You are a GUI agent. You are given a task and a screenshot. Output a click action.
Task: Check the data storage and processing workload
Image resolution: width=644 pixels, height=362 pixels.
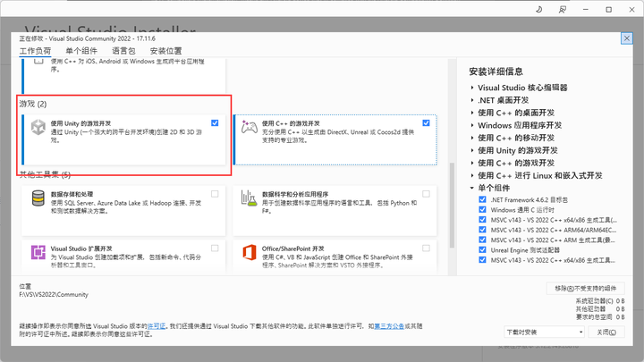coord(215,194)
